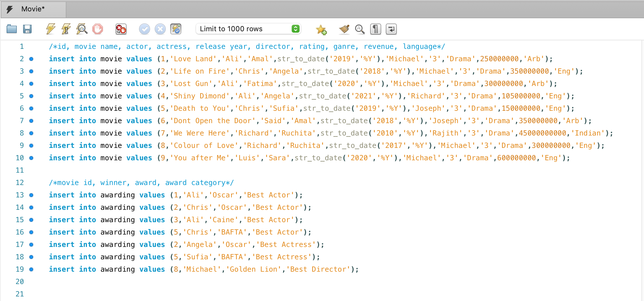Commit the current transaction
Image resolution: width=644 pixels, height=301 pixels.
[144, 29]
